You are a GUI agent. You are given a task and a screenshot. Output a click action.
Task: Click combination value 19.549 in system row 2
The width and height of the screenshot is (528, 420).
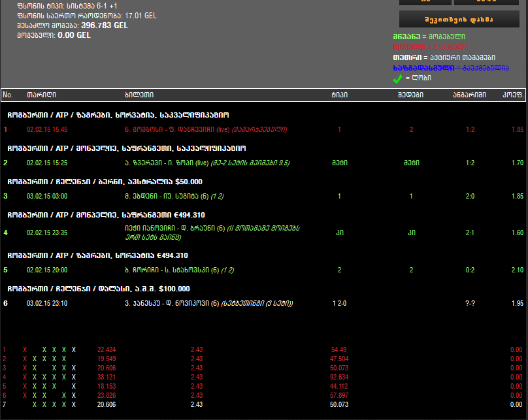pyautogui.click(x=107, y=359)
